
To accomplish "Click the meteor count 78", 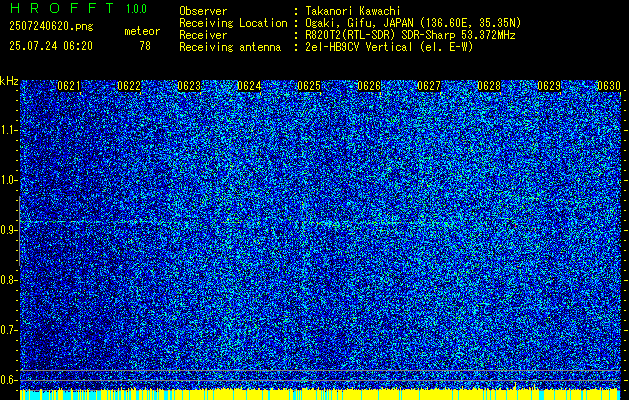I will point(145,46).
